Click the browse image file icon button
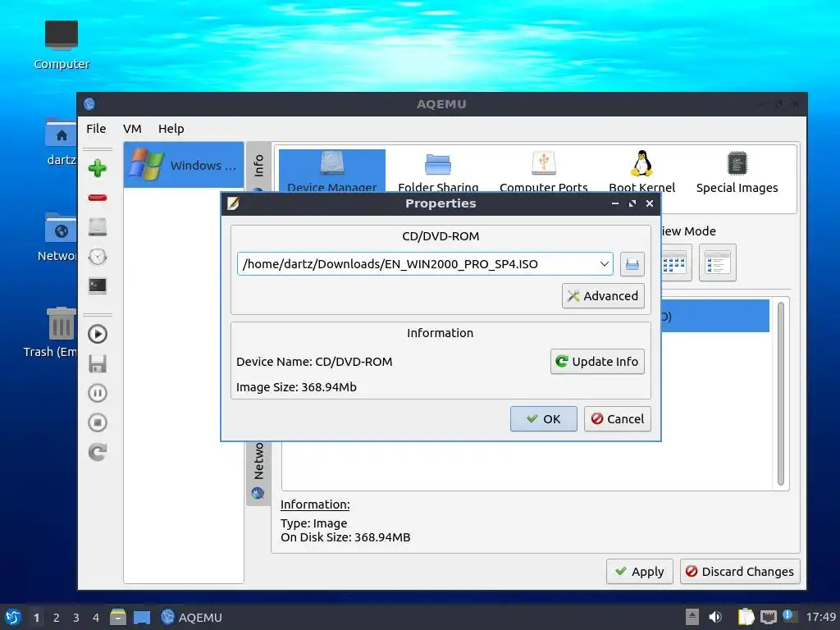This screenshot has height=630, width=840. (x=632, y=264)
